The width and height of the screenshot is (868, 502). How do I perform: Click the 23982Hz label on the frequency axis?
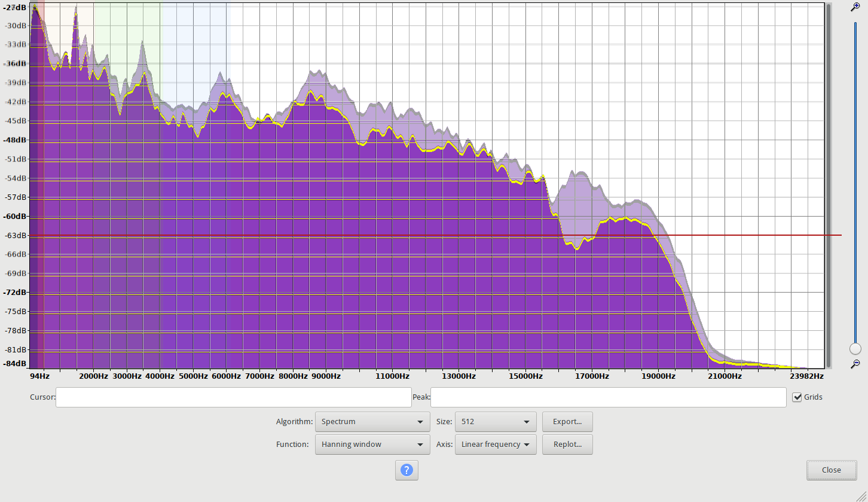click(x=806, y=376)
